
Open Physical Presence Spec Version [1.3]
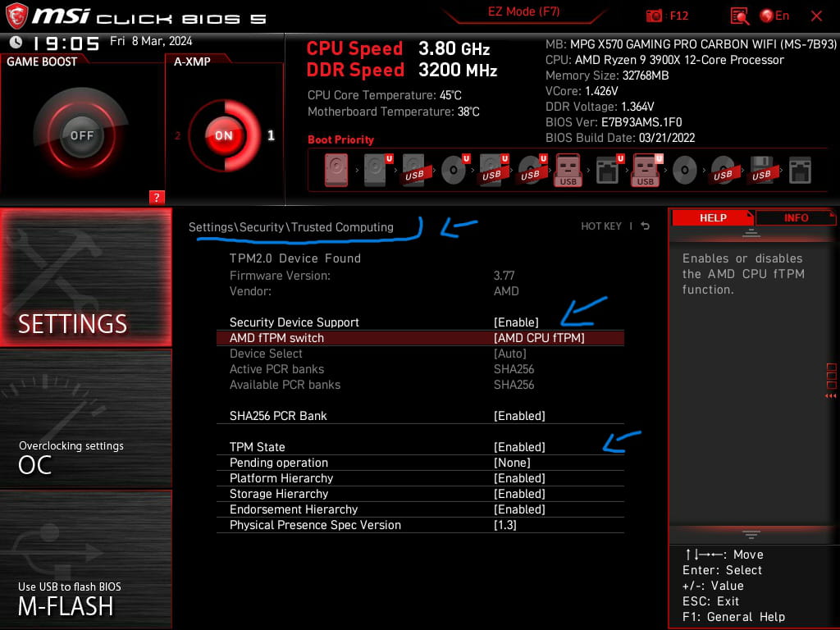click(x=420, y=525)
